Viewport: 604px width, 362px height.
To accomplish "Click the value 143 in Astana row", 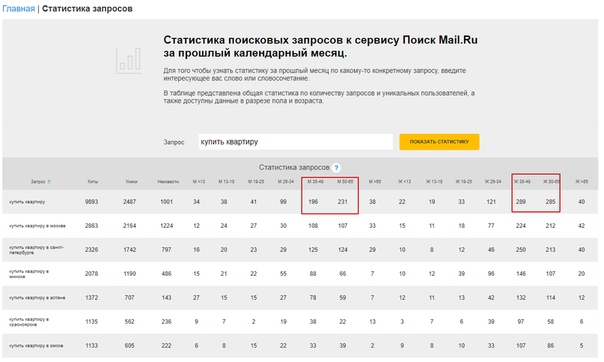I will click(166, 298).
